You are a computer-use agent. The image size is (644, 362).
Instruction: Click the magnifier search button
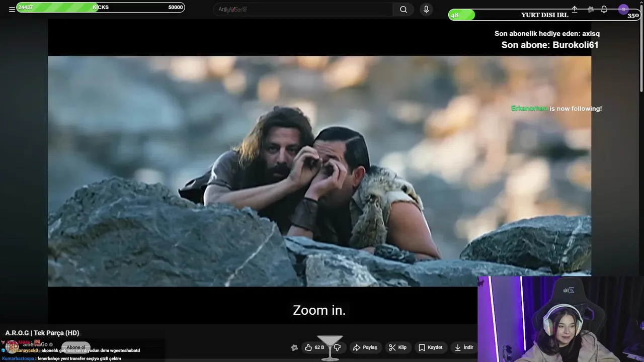(x=404, y=9)
